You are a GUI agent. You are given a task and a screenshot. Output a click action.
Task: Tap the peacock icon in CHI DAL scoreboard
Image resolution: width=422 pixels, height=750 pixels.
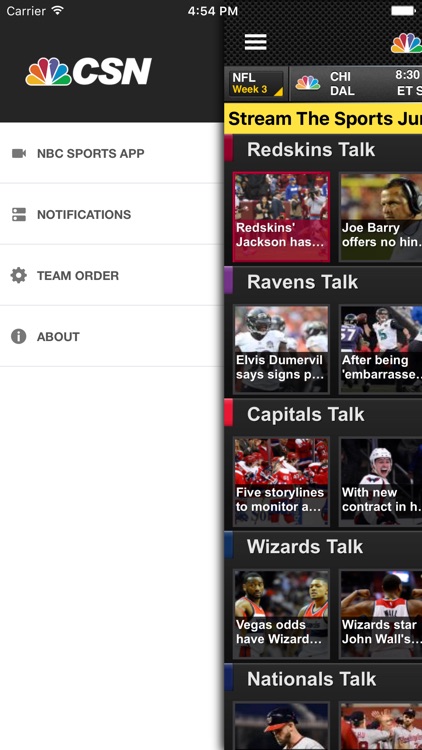pyautogui.click(x=308, y=83)
